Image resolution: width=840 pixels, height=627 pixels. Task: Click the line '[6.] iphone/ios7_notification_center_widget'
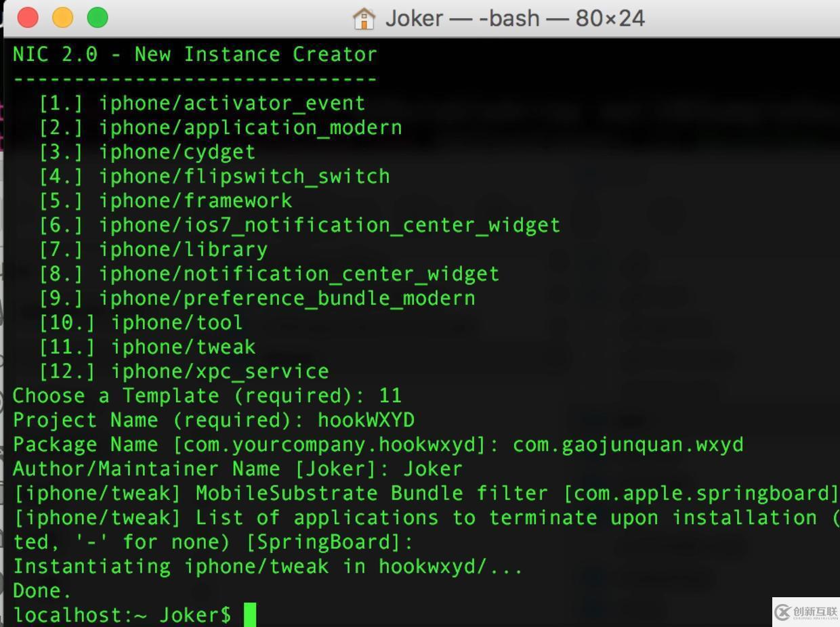pyautogui.click(x=299, y=225)
